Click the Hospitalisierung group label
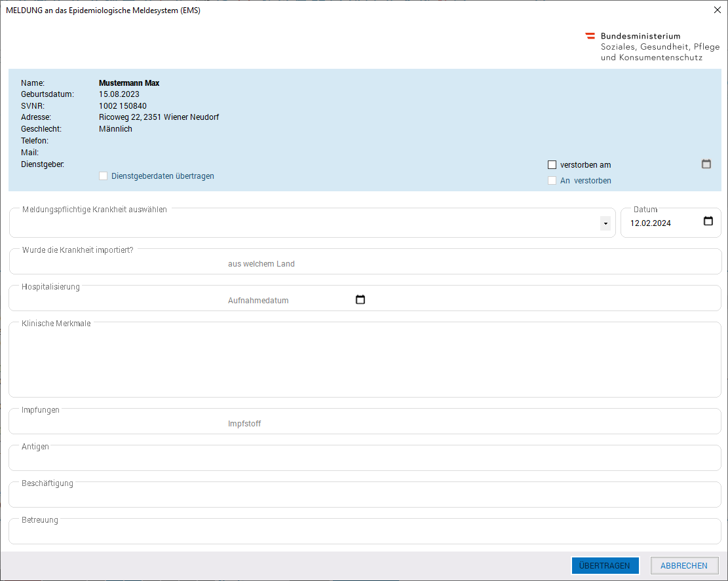The height and width of the screenshot is (581, 728). (50, 287)
